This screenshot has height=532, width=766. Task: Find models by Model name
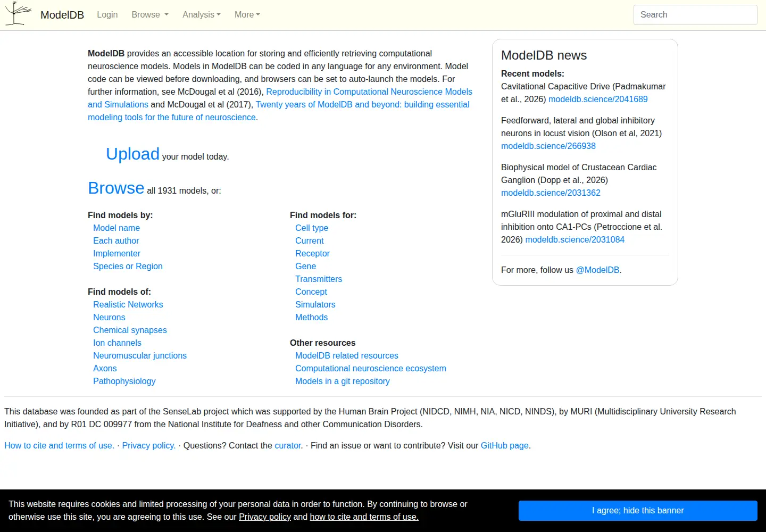[x=116, y=228]
